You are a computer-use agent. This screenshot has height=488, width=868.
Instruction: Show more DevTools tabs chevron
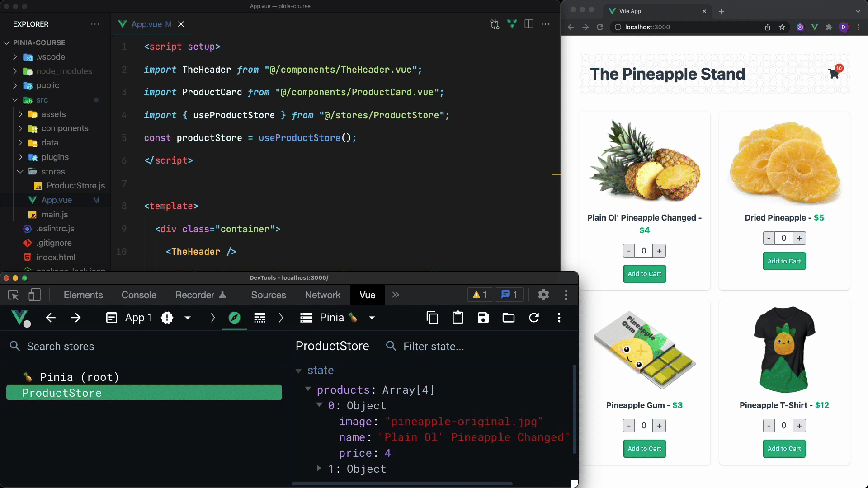pyautogui.click(x=396, y=295)
